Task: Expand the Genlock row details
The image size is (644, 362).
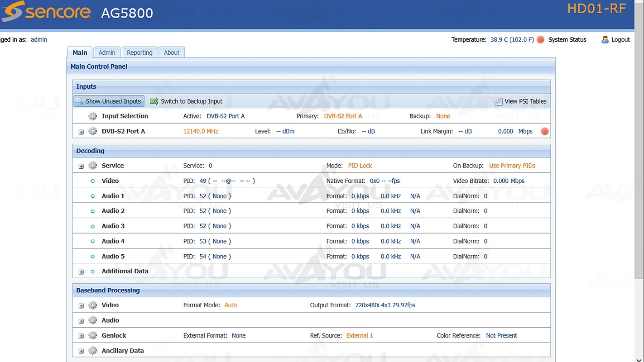Action: tap(81, 336)
